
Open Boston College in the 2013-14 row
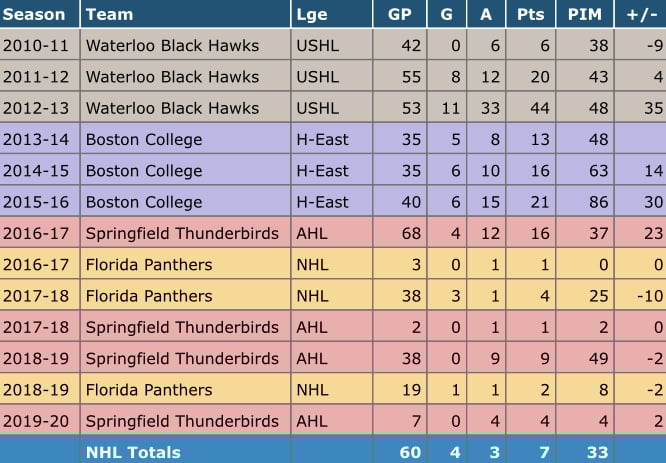pyautogui.click(x=143, y=139)
